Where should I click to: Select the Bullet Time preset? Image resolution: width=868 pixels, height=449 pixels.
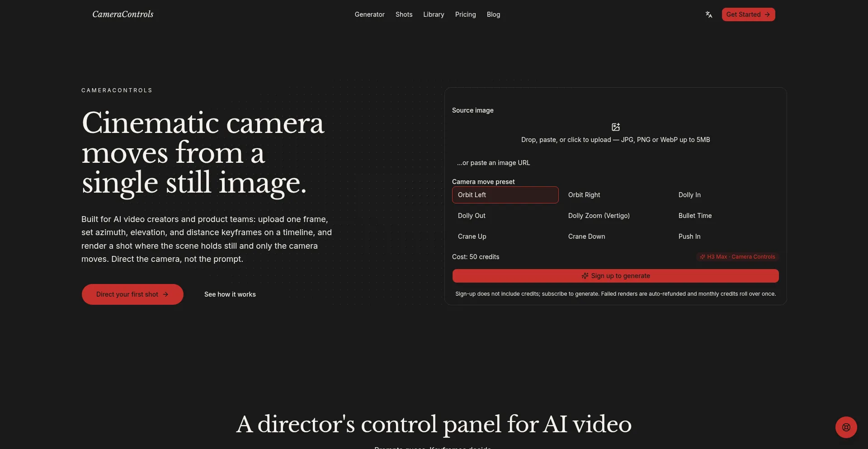(x=726, y=216)
